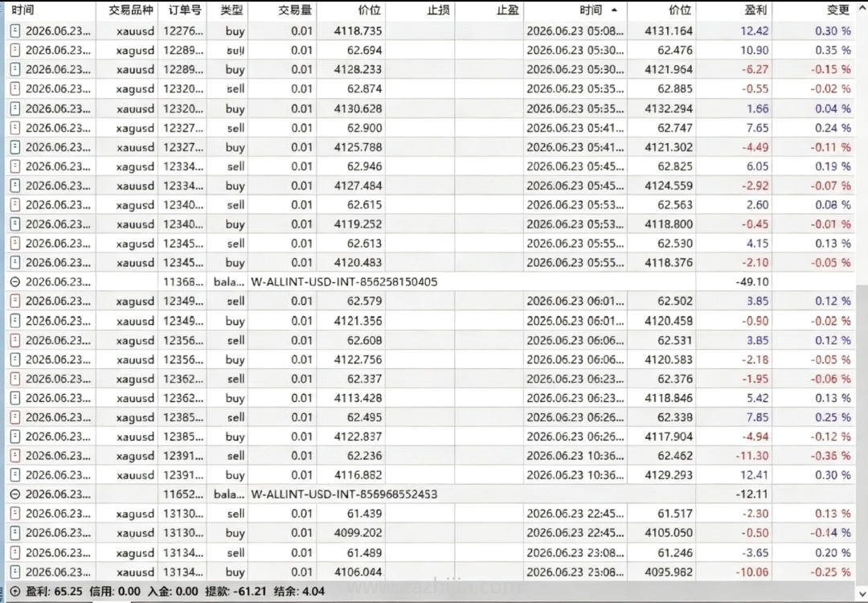The width and height of the screenshot is (868, 603).
Task: Click the deal icon of xagusd sell at 62.236
Action: pos(15,456)
